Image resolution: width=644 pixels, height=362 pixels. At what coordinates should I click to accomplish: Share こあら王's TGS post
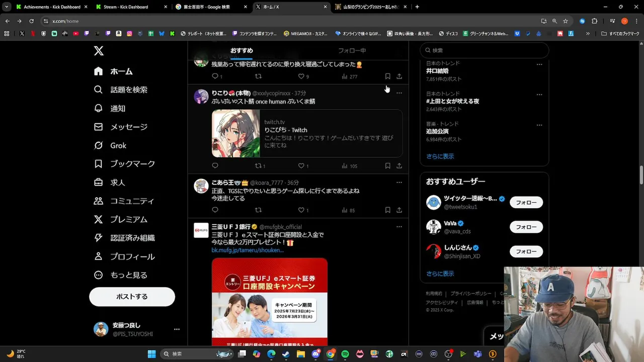399,210
